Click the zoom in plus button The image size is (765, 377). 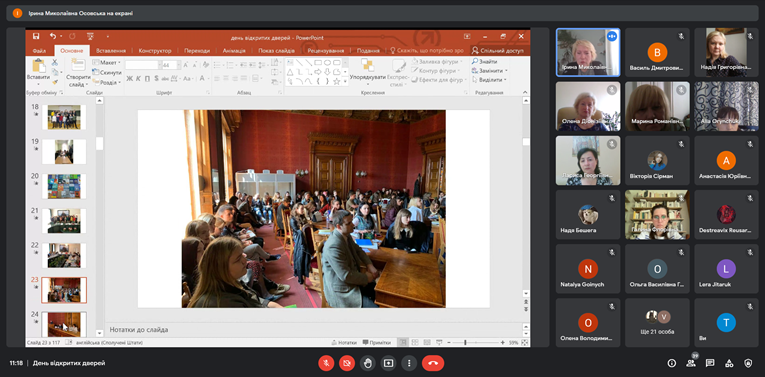coord(503,342)
